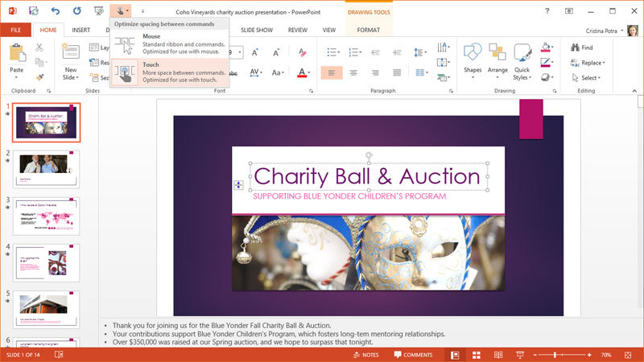The height and width of the screenshot is (362, 644).
Task: Open the Comments pane from status bar
Action: coord(412,355)
